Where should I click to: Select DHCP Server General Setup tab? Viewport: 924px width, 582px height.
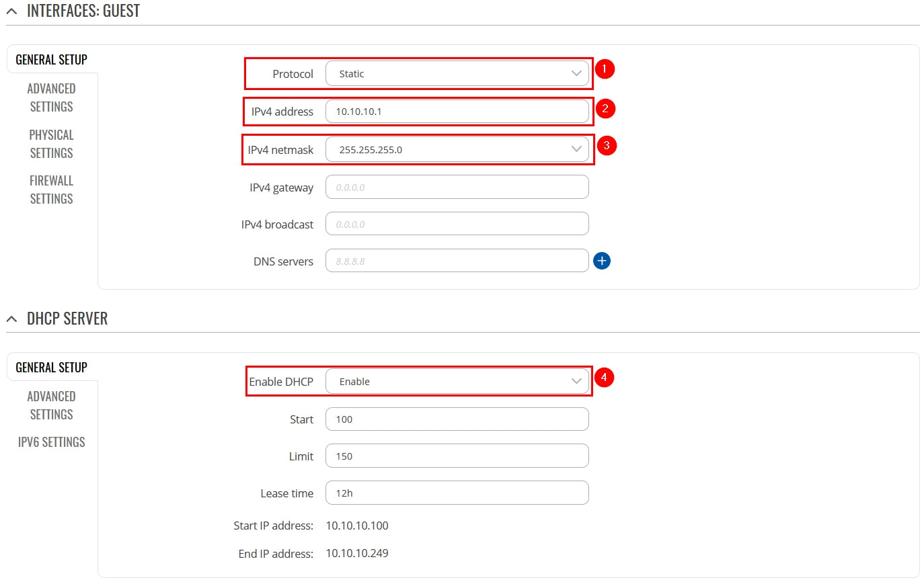52,367
